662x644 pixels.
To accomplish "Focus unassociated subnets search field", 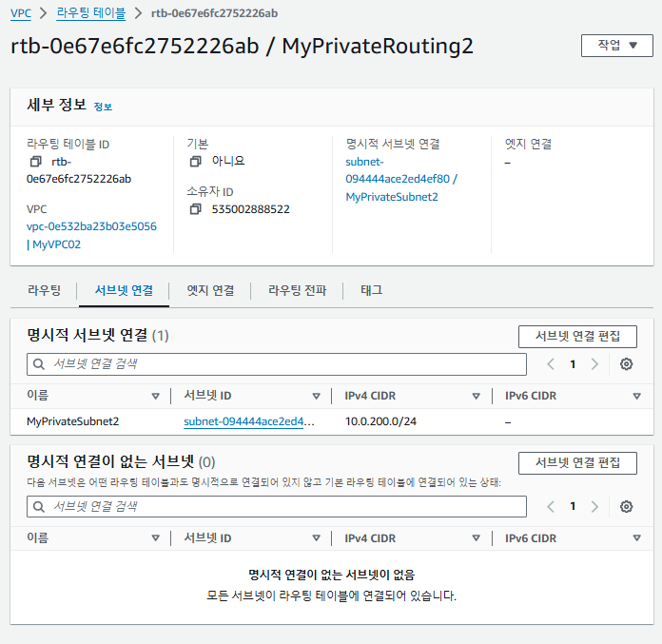I will (x=277, y=506).
